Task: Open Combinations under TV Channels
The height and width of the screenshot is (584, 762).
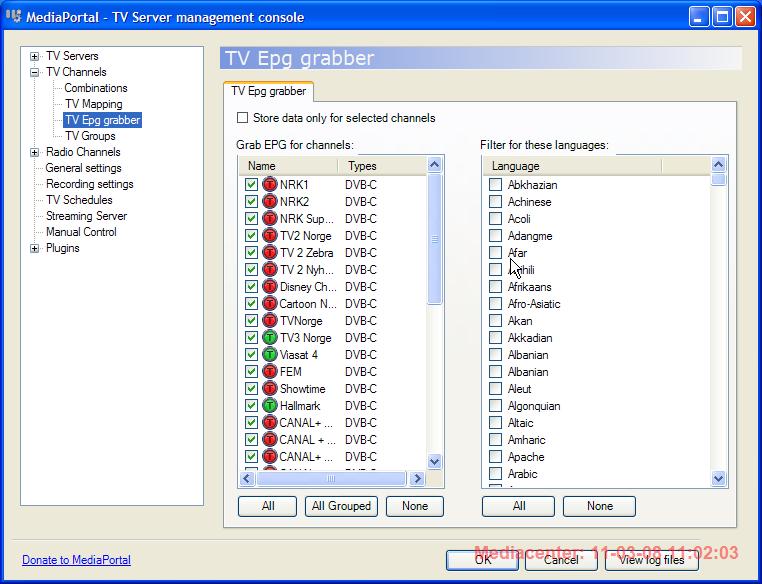Action: click(96, 88)
